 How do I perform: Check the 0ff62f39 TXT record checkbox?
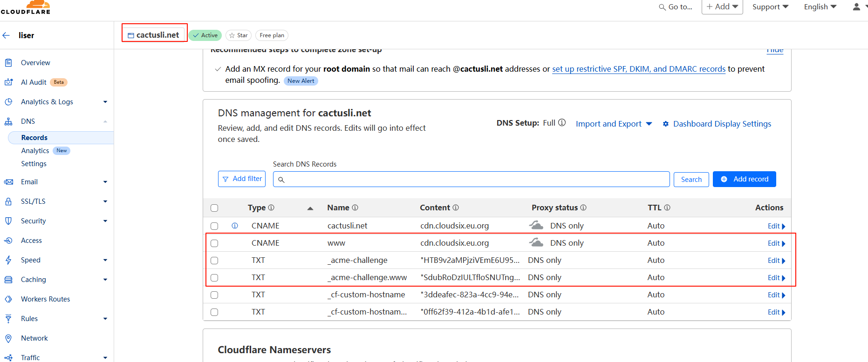(214, 312)
